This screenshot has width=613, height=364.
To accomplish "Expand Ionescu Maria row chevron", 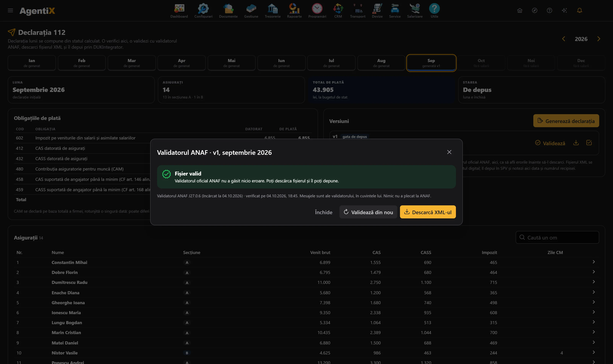I will [594, 312].
